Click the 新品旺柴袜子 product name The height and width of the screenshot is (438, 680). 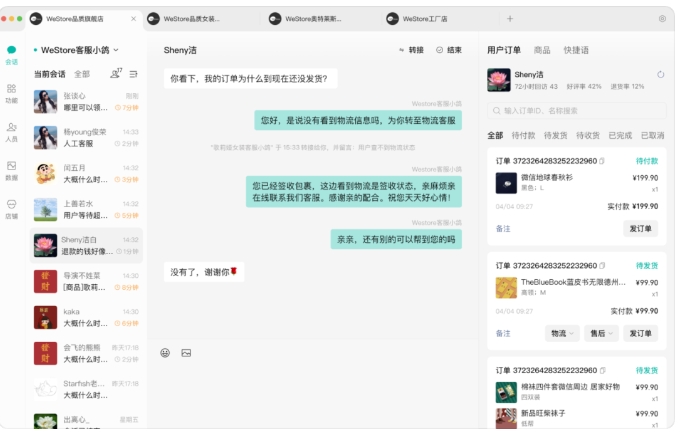pyautogui.click(x=543, y=413)
